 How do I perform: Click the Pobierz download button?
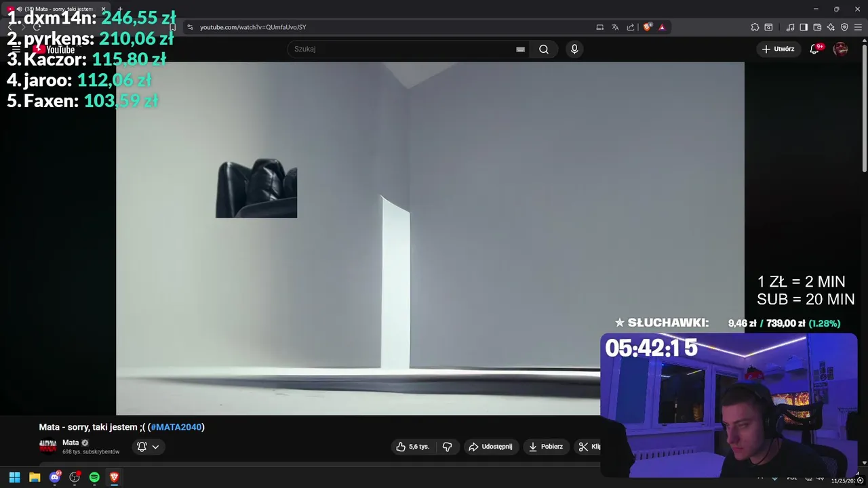(546, 447)
